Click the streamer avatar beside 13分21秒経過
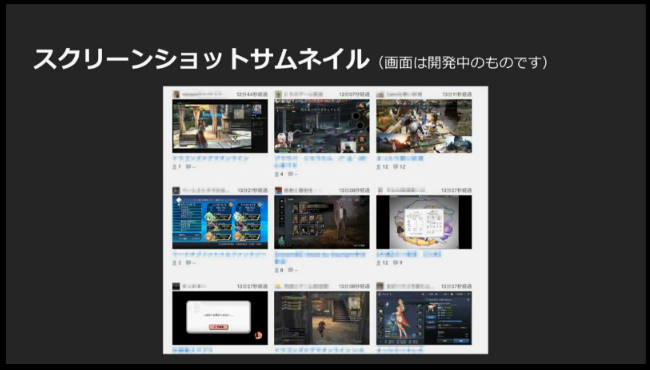The height and width of the screenshot is (370, 650). (x=176, y=190)
